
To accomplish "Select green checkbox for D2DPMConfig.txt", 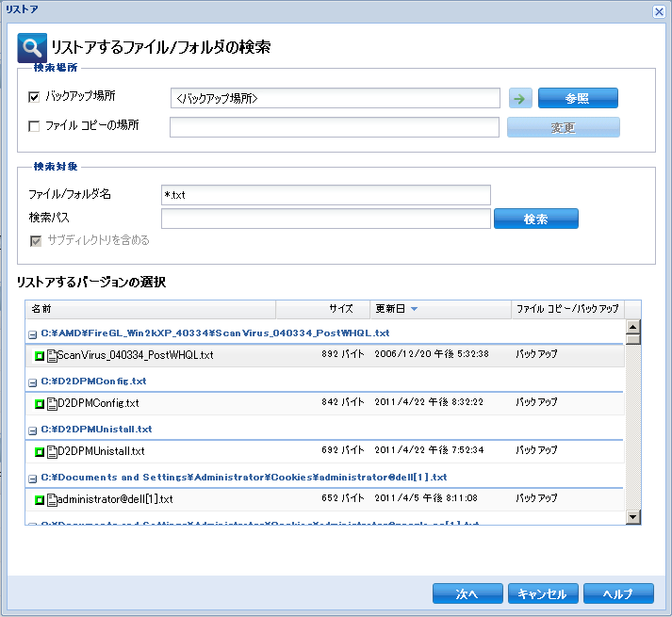I will point(40,403).
